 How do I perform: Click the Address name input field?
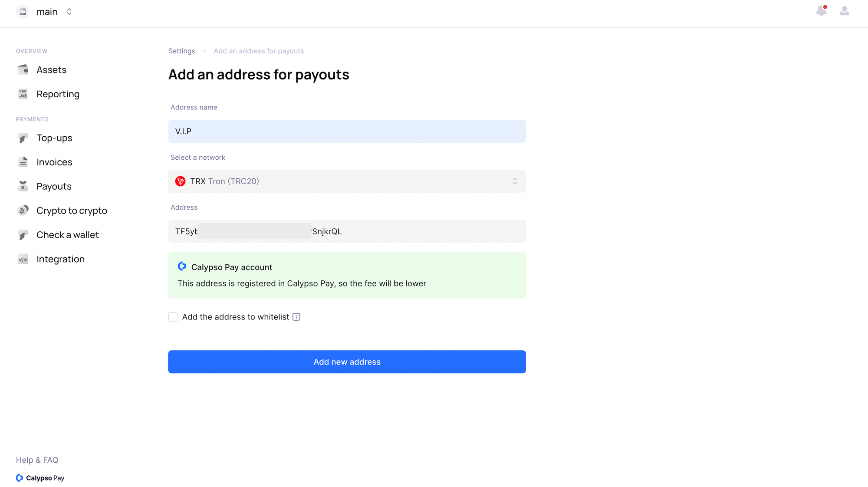(347, 132)
